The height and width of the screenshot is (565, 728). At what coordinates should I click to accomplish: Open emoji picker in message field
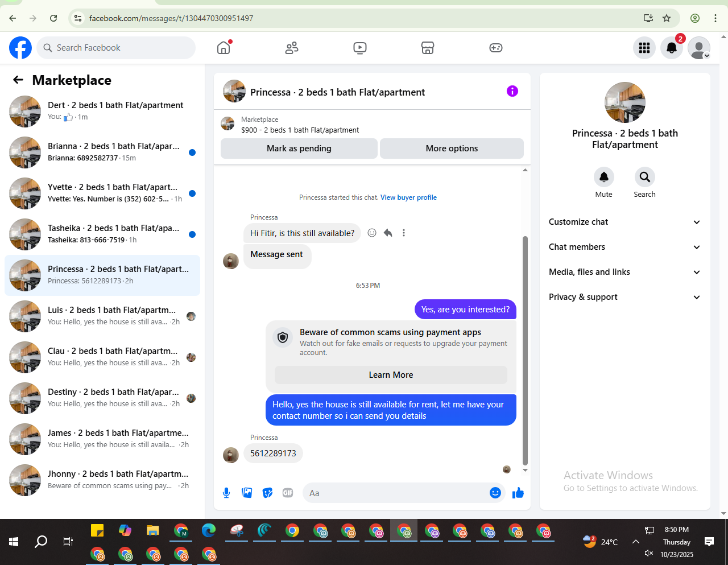pyautogui.click(x=495, y=493)
